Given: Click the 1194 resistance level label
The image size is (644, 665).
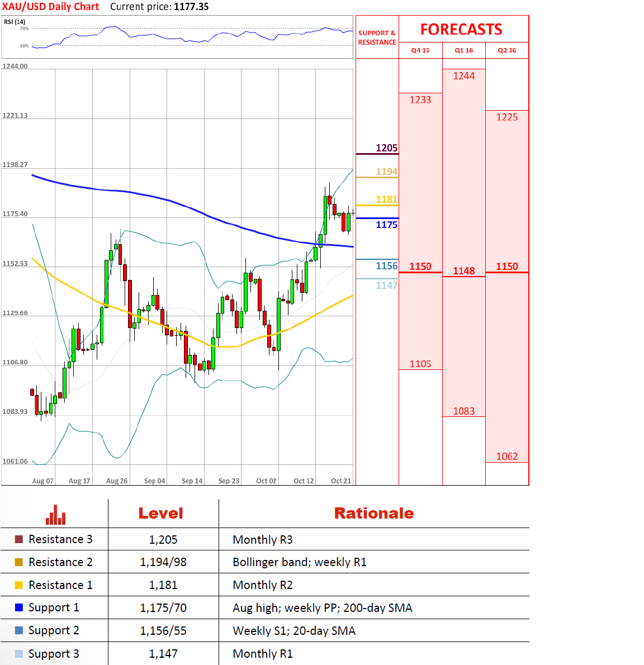Looking at the screenshot, I should click(386, 172).
